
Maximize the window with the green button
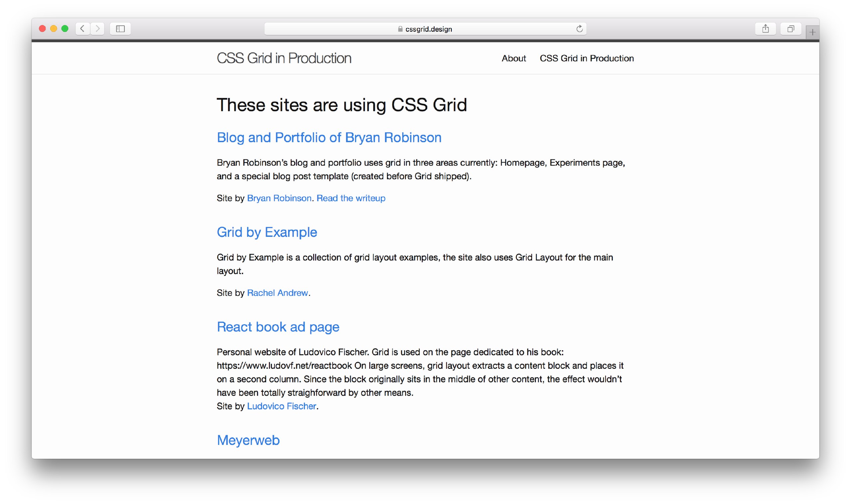[65, 29]
